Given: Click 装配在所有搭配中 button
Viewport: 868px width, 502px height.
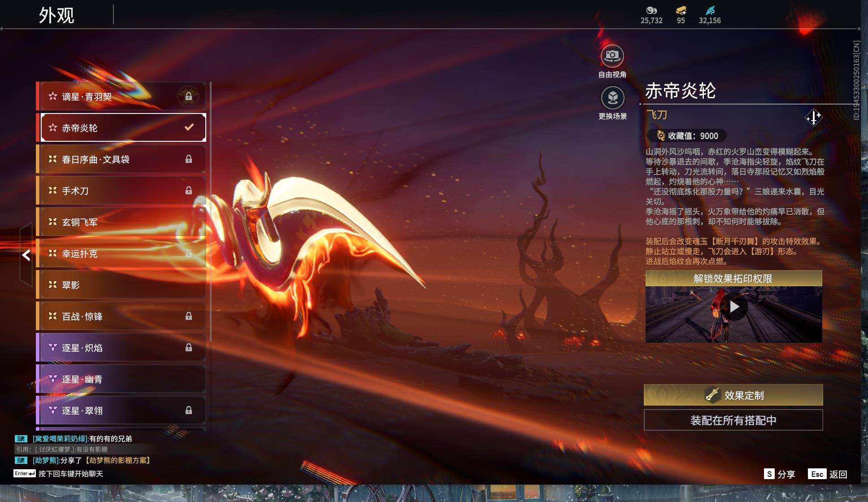Looking at the screenshot, I should click(733, 420).
